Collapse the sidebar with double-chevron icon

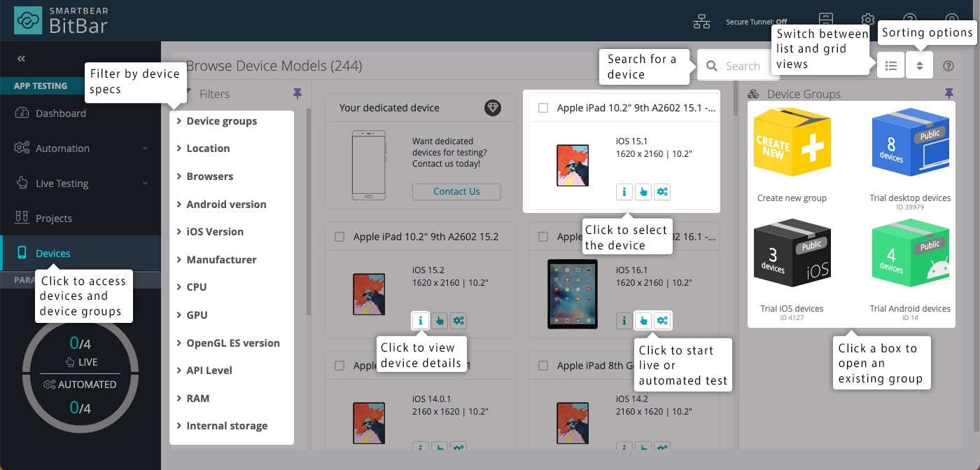(21, 59)
